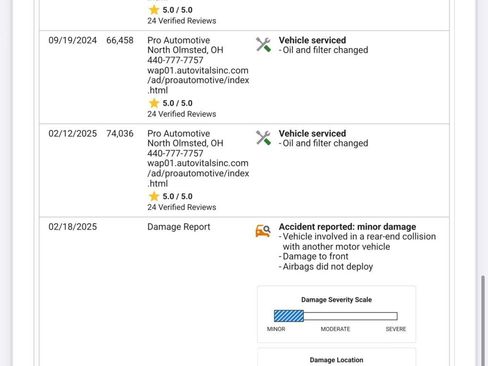Open 24 Verified Reviews in the 09/19/2024 entry
This screenshot has width=488, height=366.
tap(182, 114)
